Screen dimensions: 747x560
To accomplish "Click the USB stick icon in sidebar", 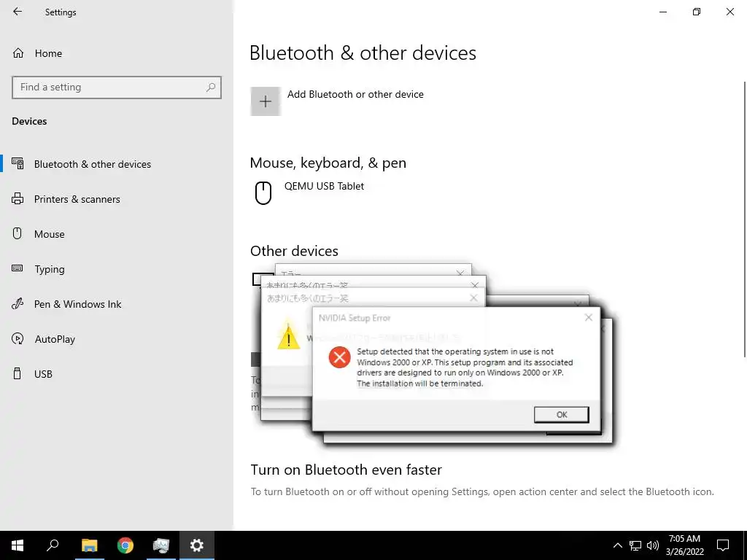I will coord(18,373).
